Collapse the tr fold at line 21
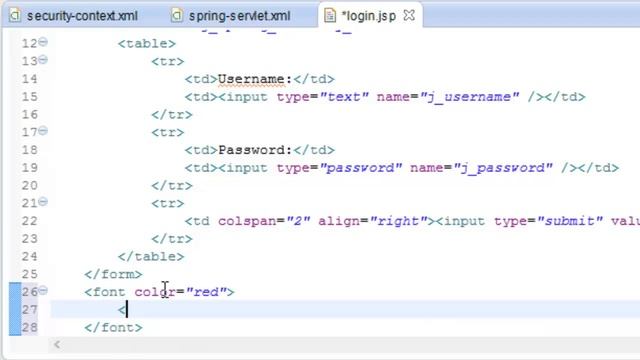This screenshot has height=360, width=640. [43, 202]
